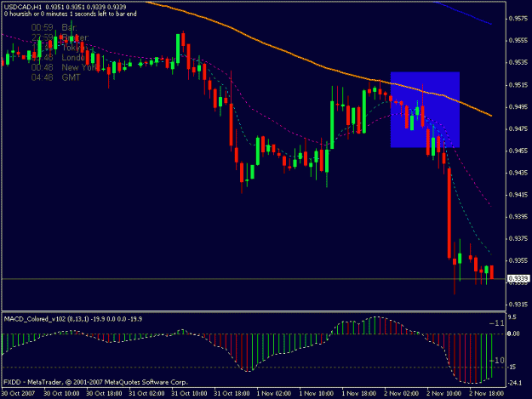Viewport: 532px width, 399px height.
Task: Click the '-10' label in the MACD window
Action: point(497,361)
